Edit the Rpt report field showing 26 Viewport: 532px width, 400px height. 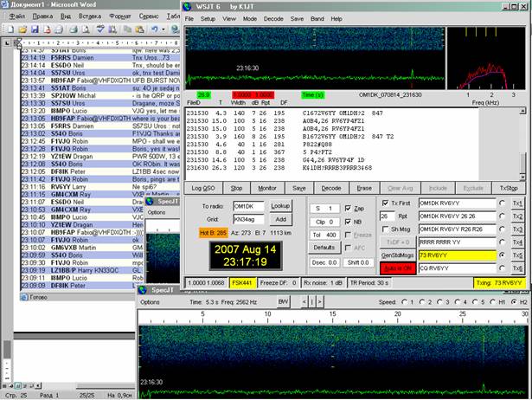coord(388,216)
